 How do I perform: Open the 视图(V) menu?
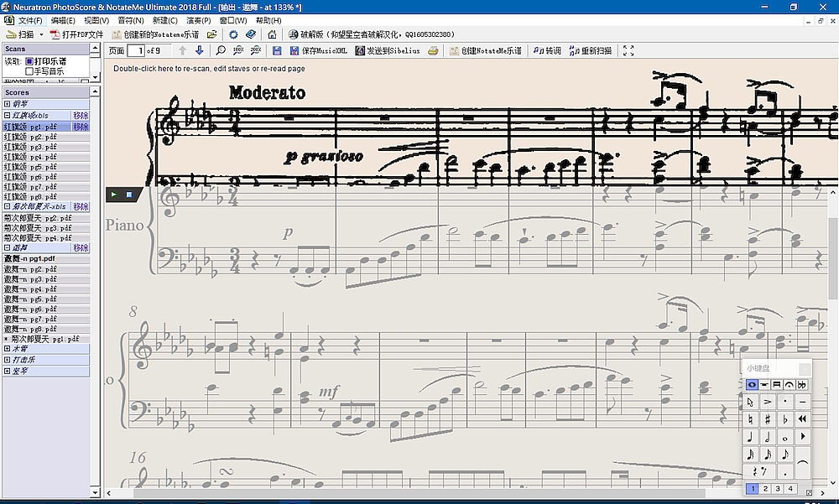point(96,20)
